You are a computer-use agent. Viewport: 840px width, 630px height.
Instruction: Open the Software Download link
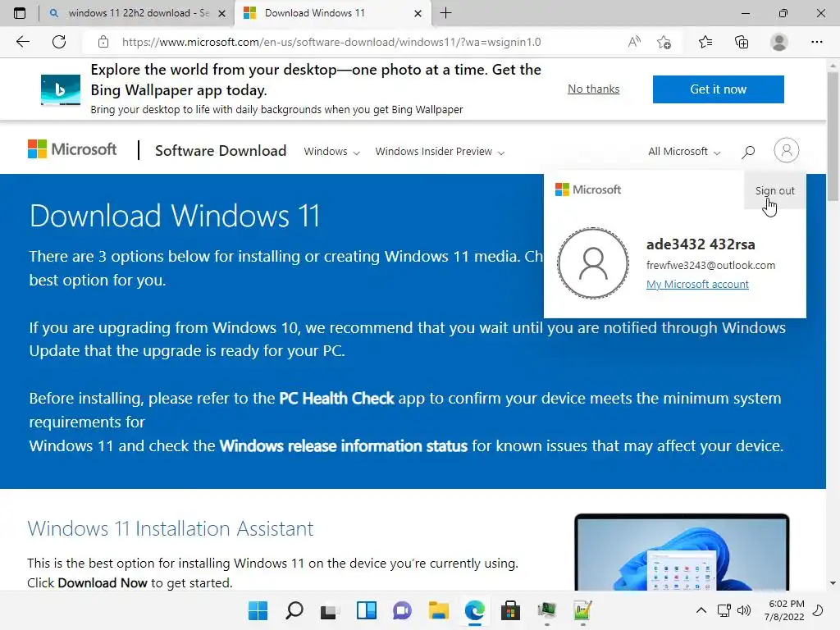point(221,151)
